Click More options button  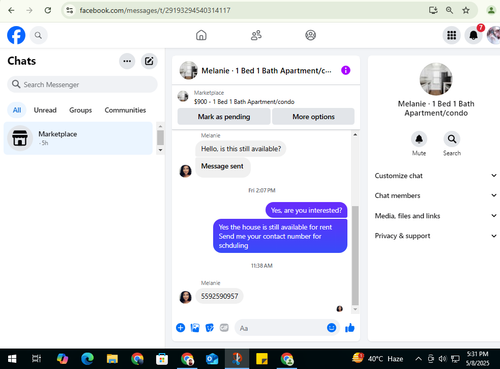tap(313, 117)
